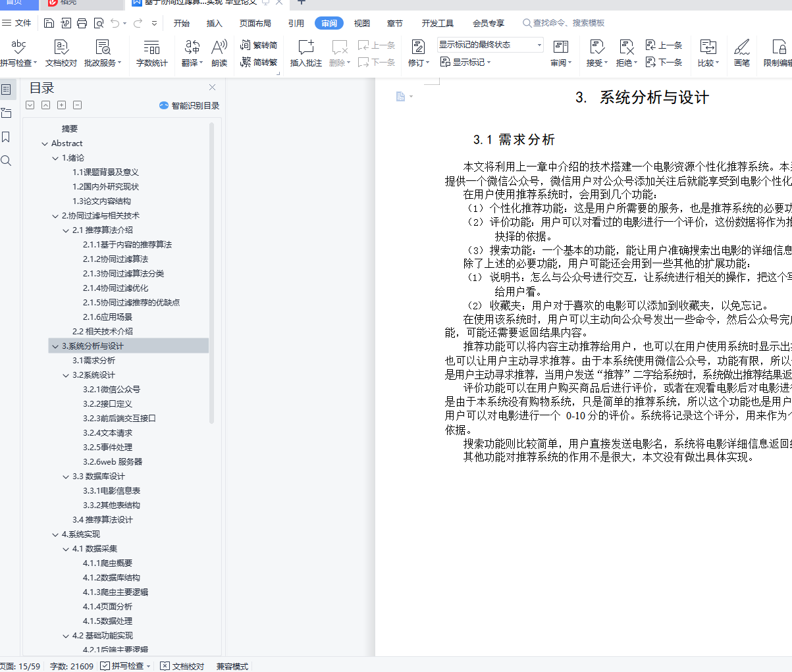792x672 pixels.
Task: Switch to the 开始 ribbon tab
Action: [x=182, y=23]
